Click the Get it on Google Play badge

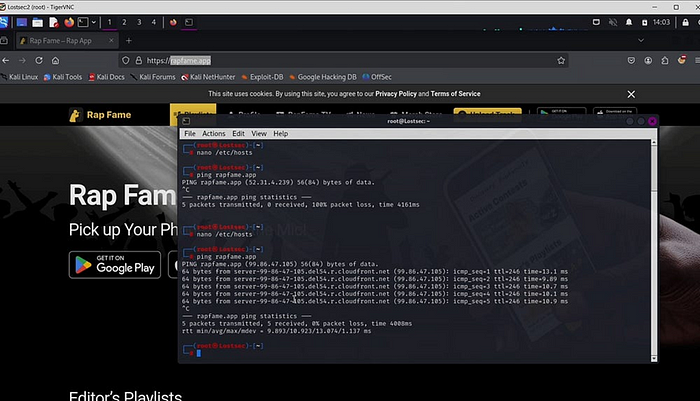click(x=115, y=265)
